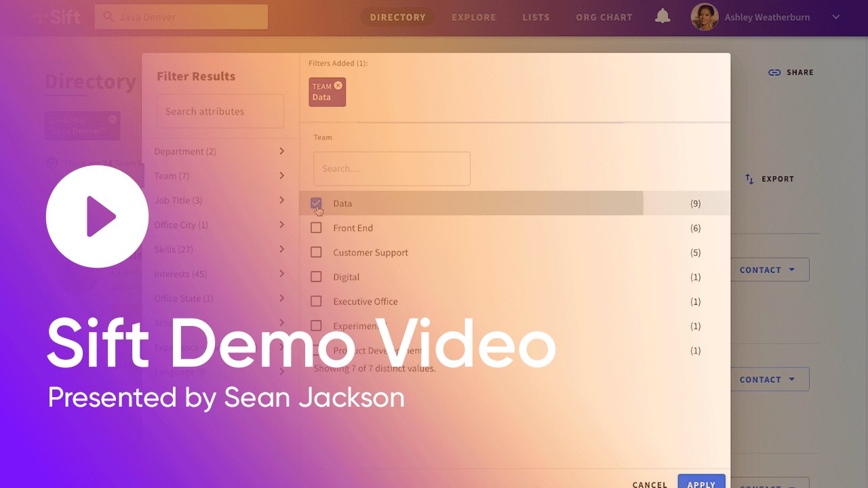Check the Front End checkbox

pyautogui.click(x=316, y=228)
